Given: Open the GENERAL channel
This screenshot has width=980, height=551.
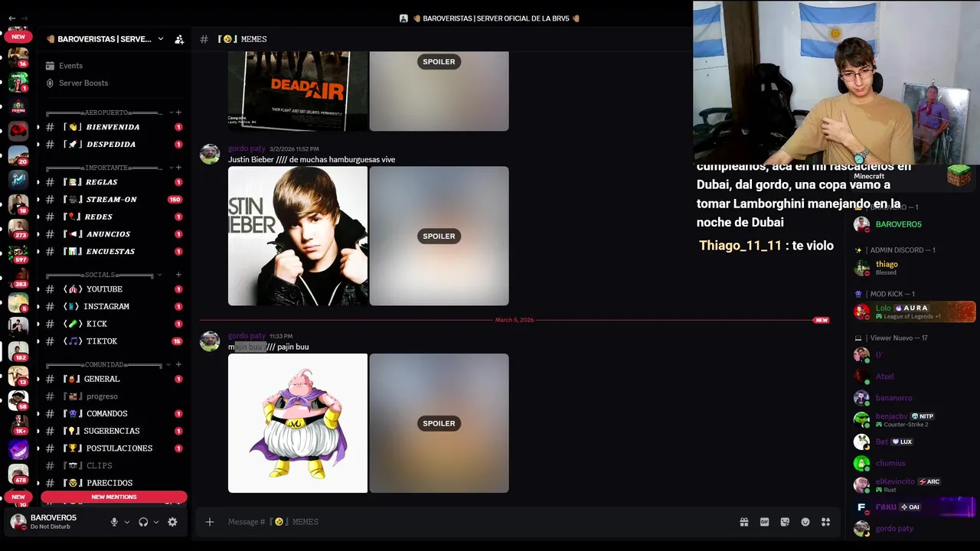Looking at the screenshot, I should point(114,379).
